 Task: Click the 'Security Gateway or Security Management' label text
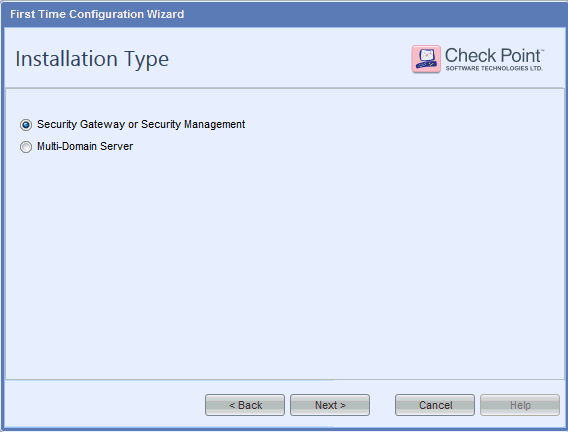(x=141, y=124)
